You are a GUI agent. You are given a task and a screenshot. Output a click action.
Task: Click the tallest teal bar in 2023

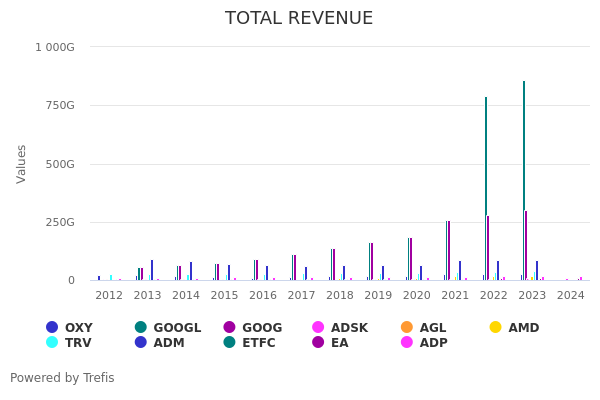523,180
